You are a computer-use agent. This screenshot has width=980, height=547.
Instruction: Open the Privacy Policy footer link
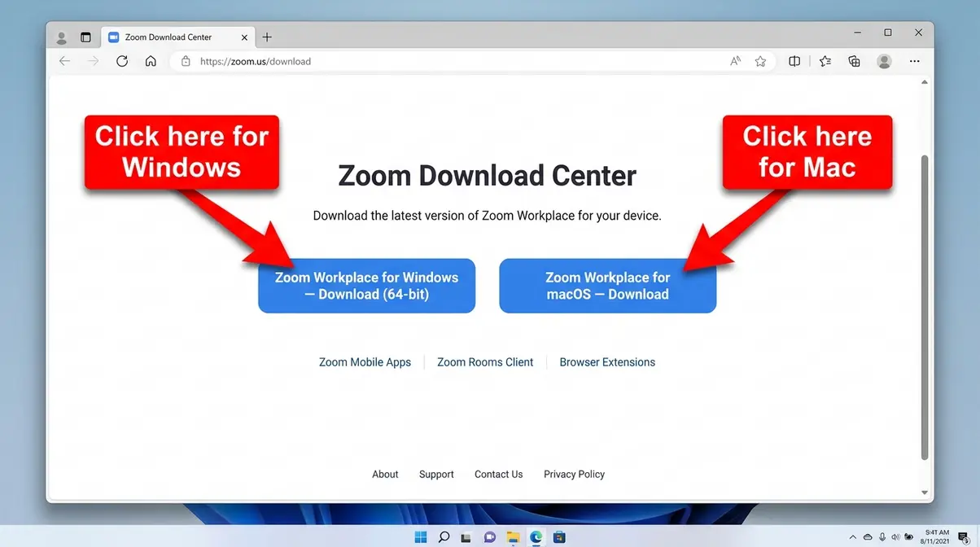coord(574,475)
